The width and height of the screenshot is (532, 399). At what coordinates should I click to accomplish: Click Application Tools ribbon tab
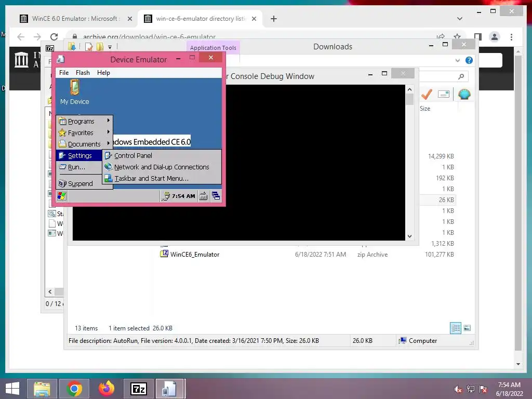click(x=213, y=48)
